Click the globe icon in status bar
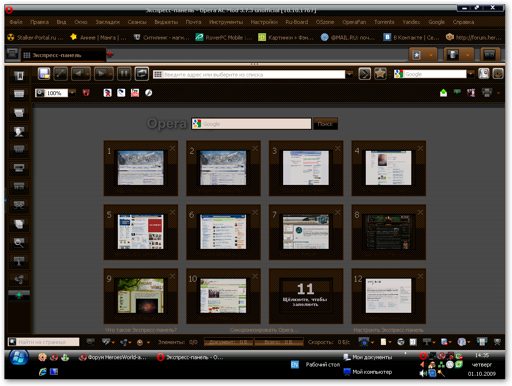Viewport: 512px width, 386px height. (x=401, y=342)
